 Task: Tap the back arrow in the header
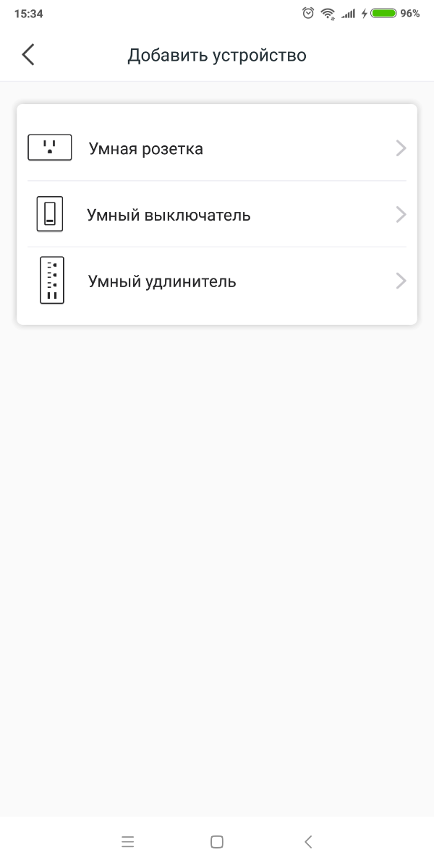(28, 55)
